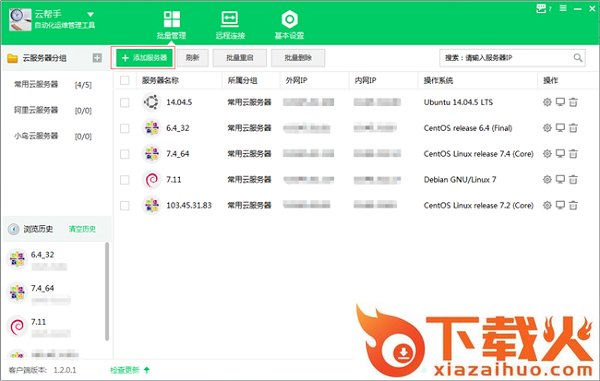Click the 批量删除 button

click(x=298, y=58)
